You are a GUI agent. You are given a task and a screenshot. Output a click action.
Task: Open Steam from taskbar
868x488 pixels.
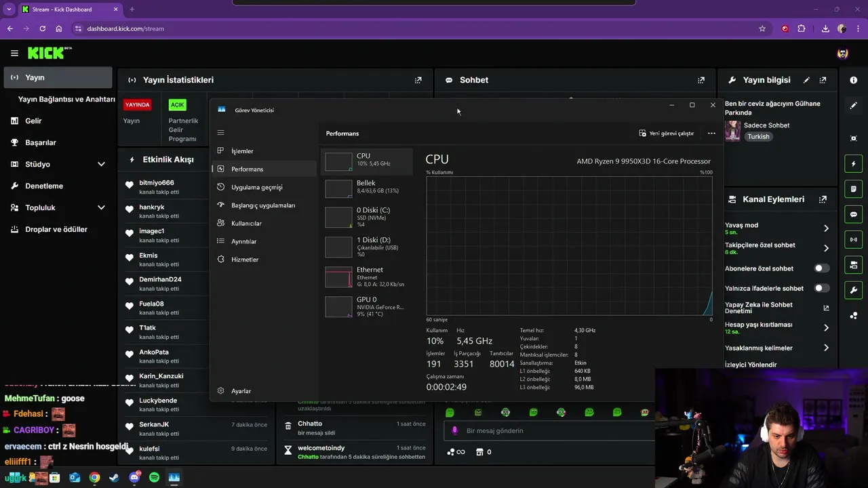click(114, 477)
